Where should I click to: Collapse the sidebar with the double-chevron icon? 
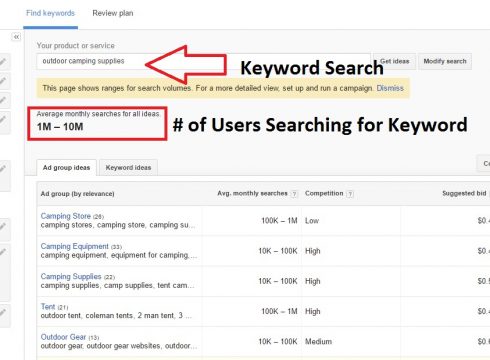click(16, 37)
